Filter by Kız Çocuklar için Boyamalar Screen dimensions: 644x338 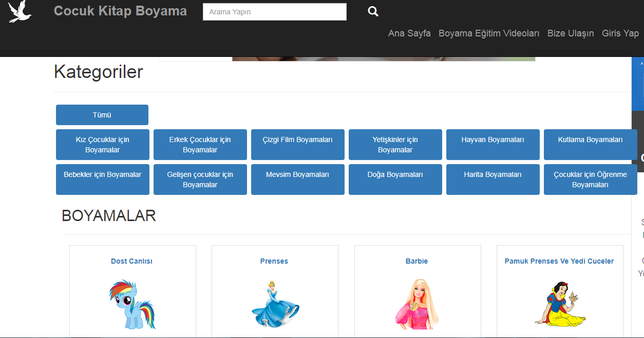[103, 145]
